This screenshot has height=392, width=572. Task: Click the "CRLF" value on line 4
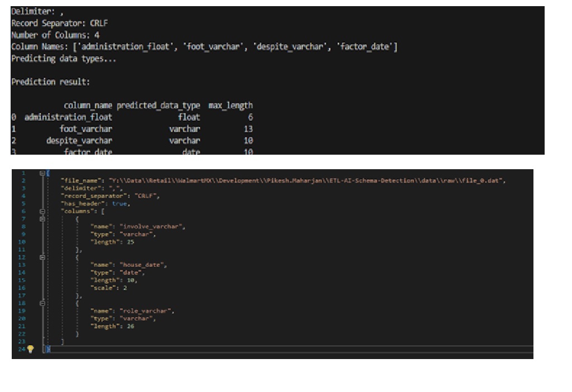tap(146, 196)
